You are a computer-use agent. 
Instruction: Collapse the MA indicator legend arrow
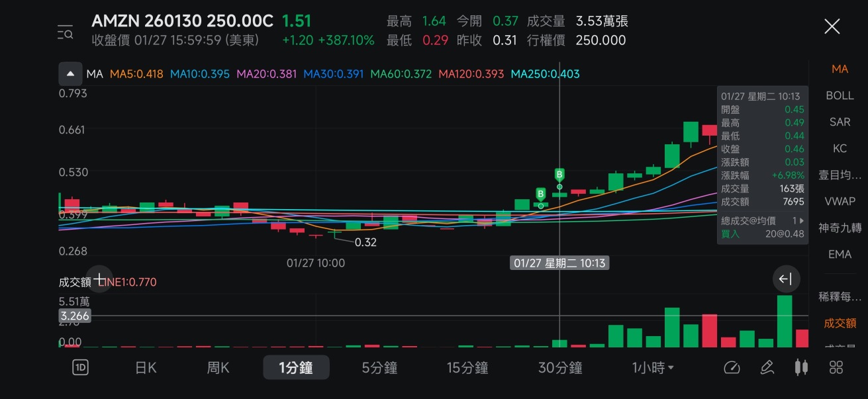point(70,73)
